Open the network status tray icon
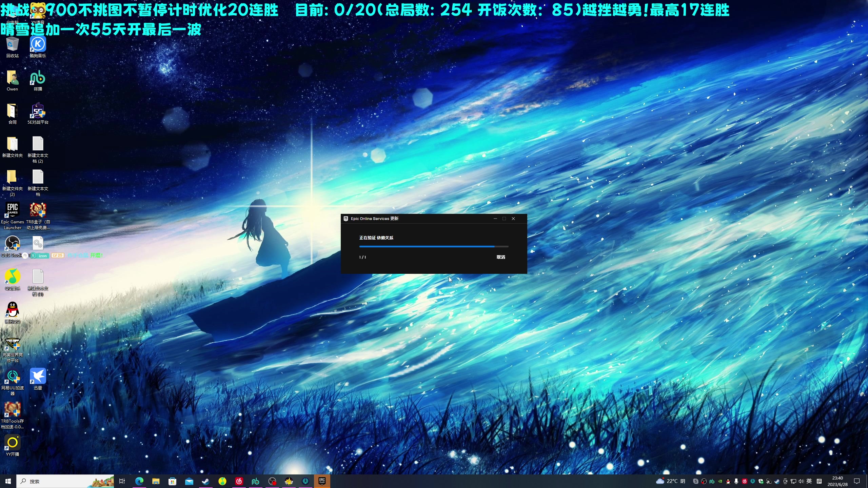Viewport: 868px width, 488px height. [793, 481]
